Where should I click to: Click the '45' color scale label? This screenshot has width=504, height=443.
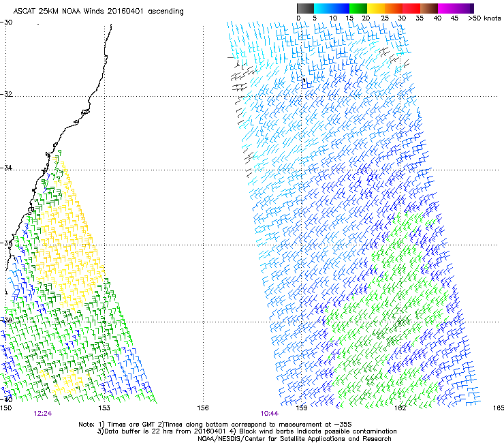(454, 18)
